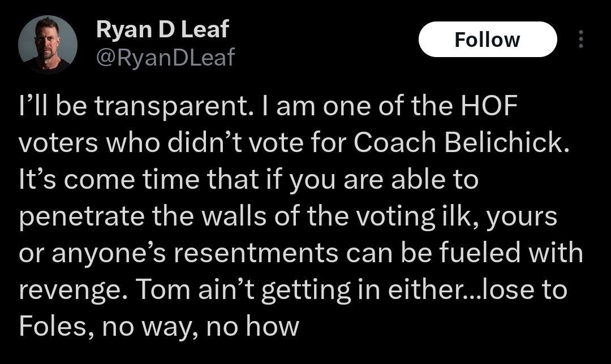Click the @RyanDLeaf handle
The width and height of the screenshot is (611, 364).
pos(165,57)
